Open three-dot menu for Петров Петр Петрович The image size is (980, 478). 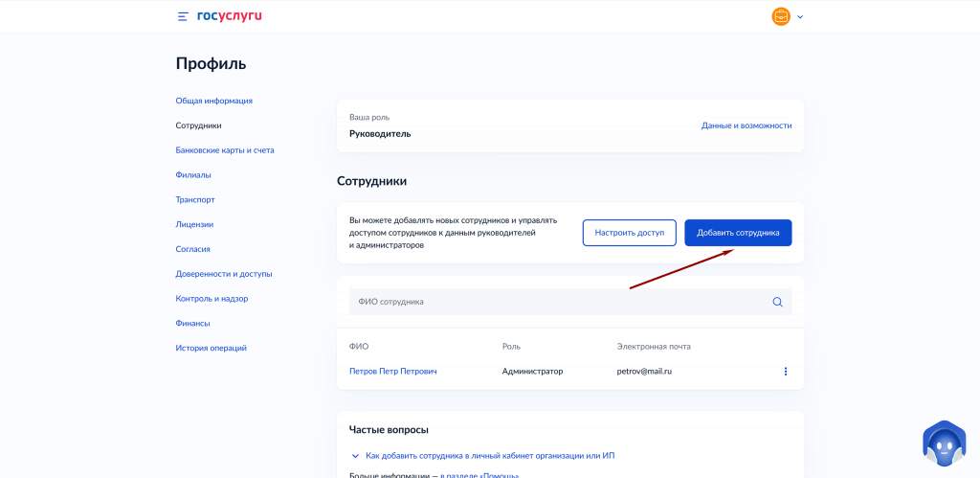[785, 371]
